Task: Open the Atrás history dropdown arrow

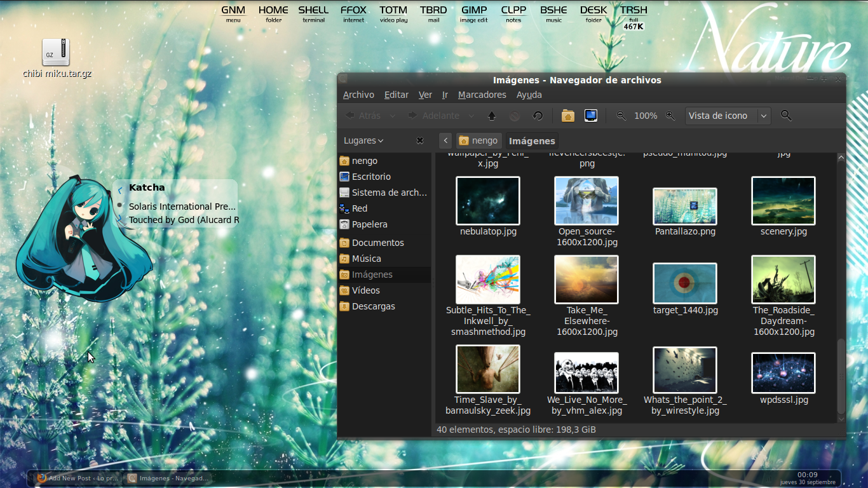Action: tap(393, 116)
